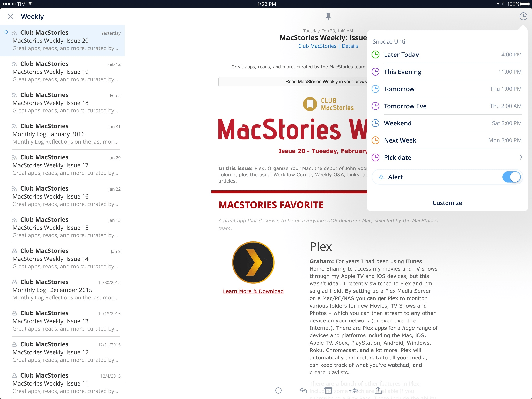
Task: Tap the Club MacStories bookmark logo
Action: click(310, 104)
